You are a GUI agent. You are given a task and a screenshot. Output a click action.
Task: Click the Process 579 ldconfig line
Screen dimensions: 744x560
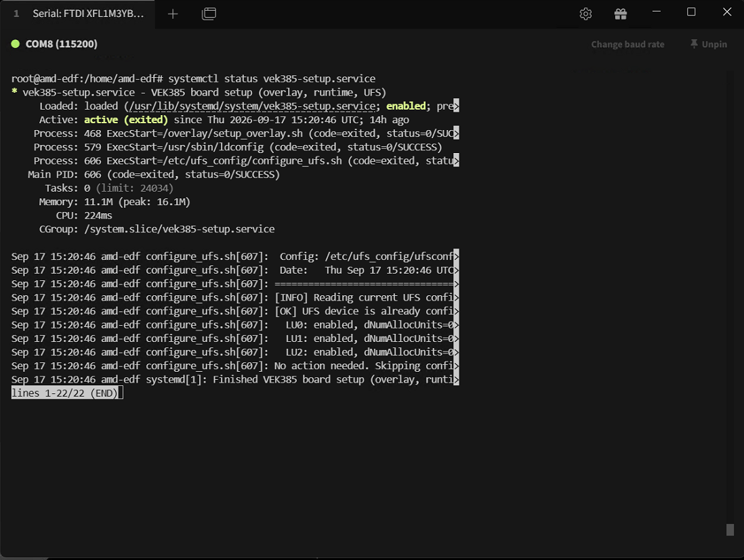(x=238, y=147)
